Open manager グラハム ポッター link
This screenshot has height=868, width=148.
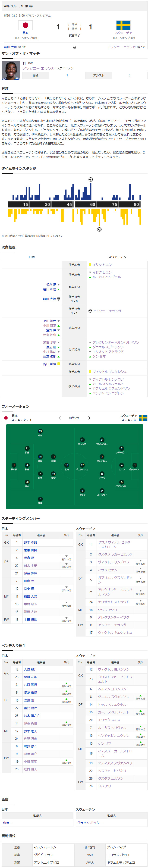(x=90, y=823)
